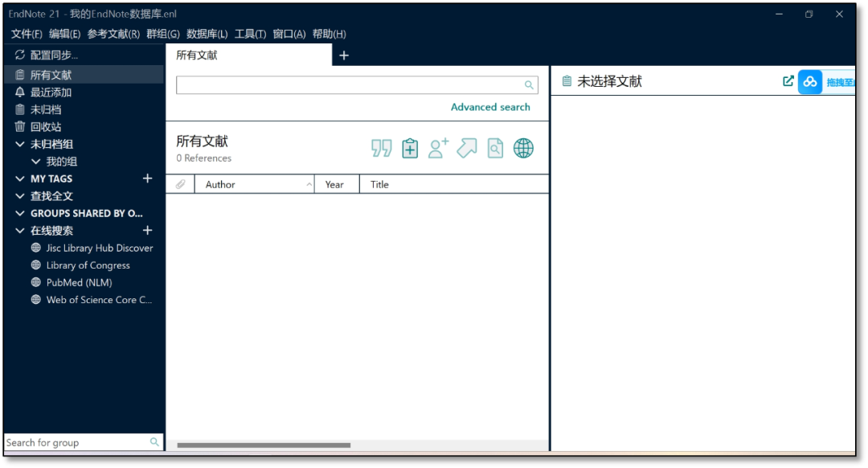Click the add new reference clipboard icon
The height and width of the screenshot is (468, 868).
410,149
